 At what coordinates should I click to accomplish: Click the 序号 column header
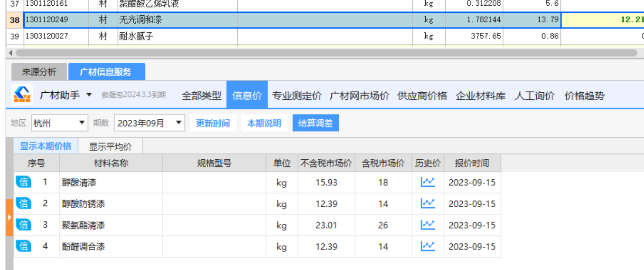36,163
